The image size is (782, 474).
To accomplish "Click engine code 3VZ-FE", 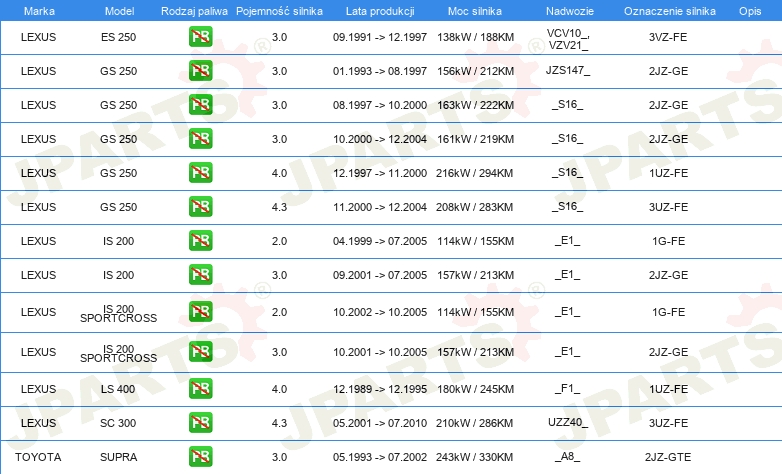I will tap(668, 37).
